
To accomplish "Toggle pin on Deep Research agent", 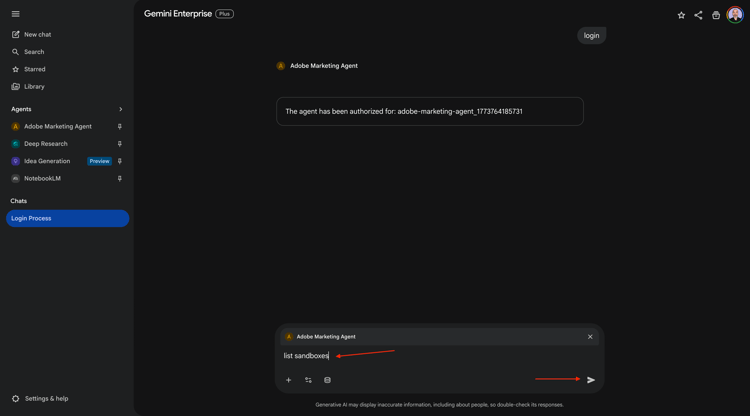I will tap(120, 144).
